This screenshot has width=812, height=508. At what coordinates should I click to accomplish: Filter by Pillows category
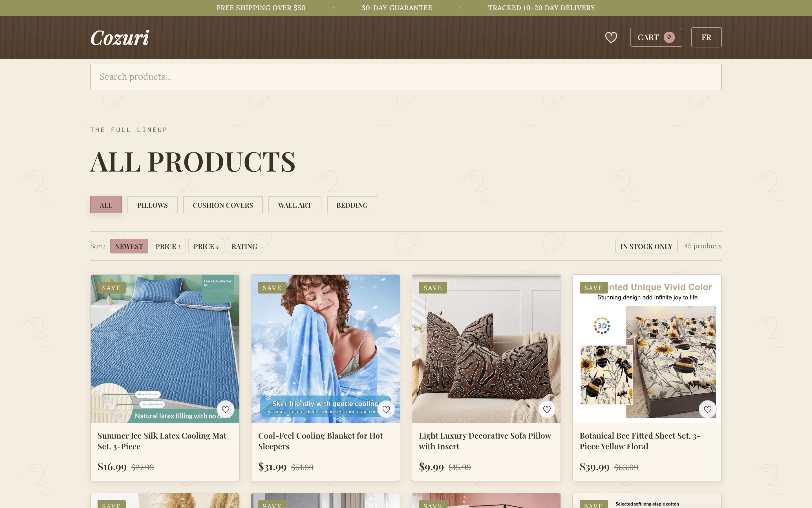152,205
